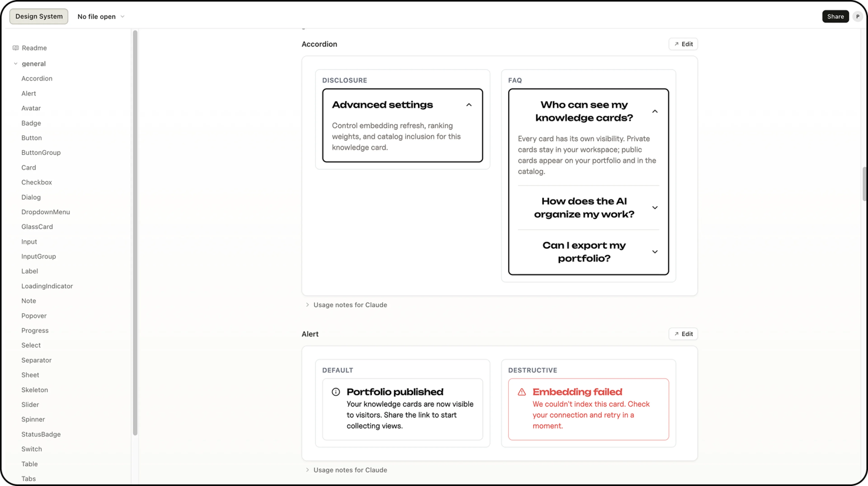This screenshot has width=868, height=486.
Task: Select Slider in the sidebar
Action: click(x=30, y=405)
